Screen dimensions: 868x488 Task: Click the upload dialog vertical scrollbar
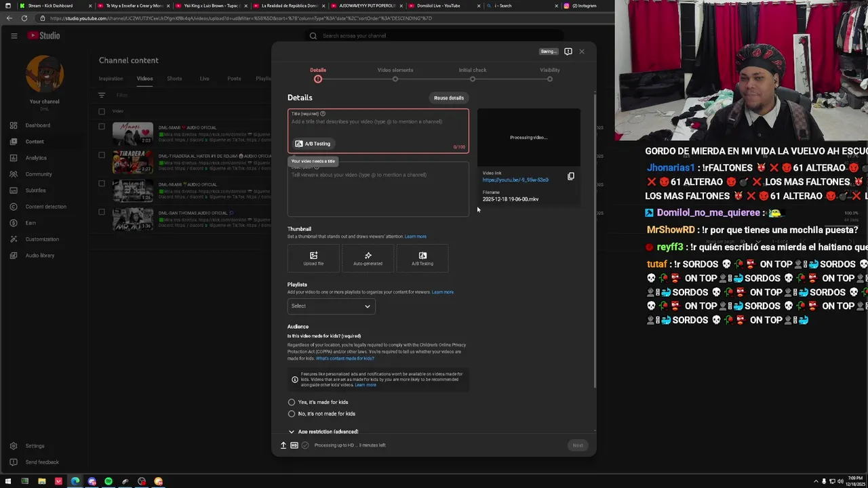coord(595,241)
